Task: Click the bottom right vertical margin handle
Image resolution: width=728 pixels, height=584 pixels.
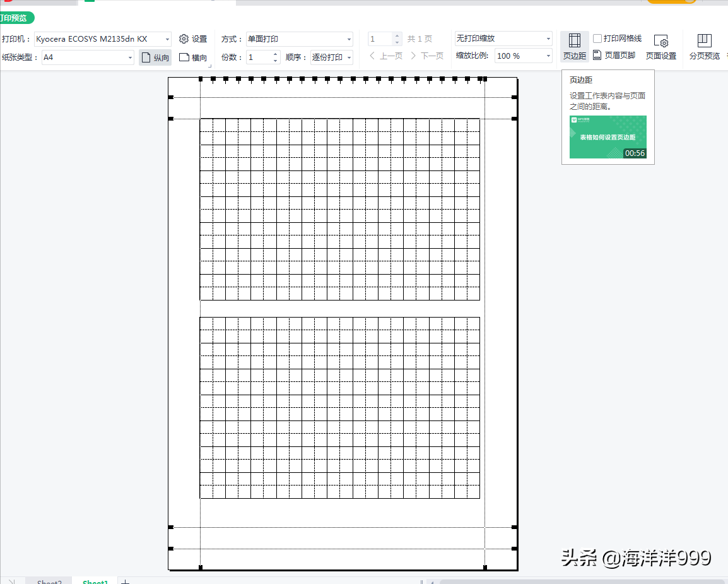Action: 484,568
